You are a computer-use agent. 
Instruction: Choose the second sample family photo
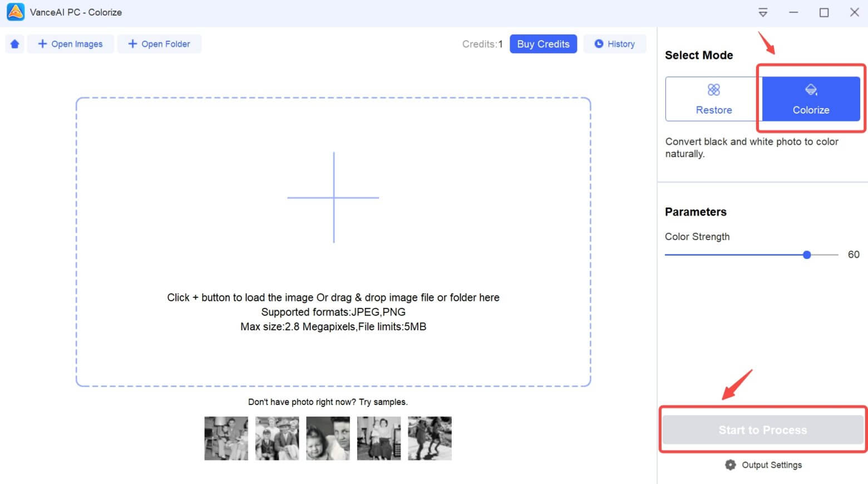pos(277,438)
